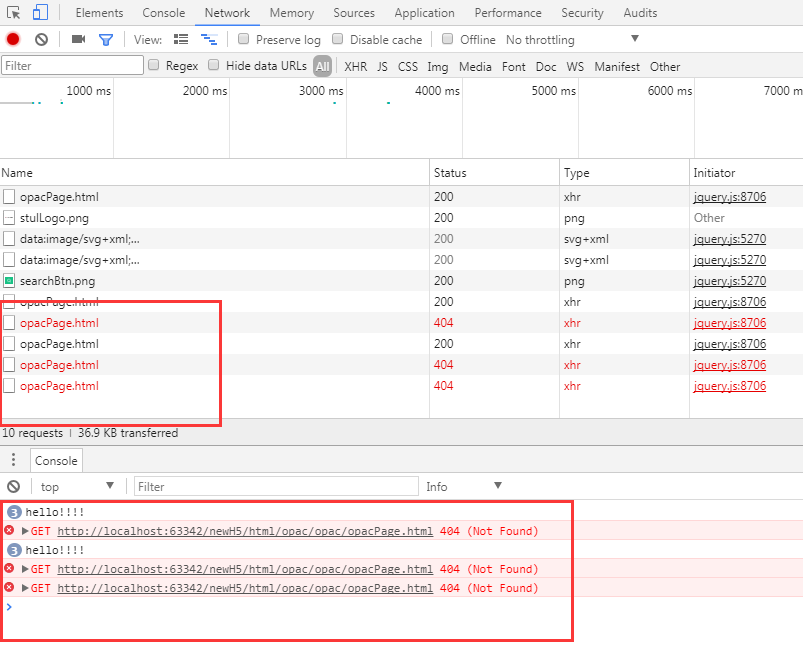Image resolution: width=803 pixels, height=656 pixels.
Task: Filter requests by JS
Action: [382, 67]
